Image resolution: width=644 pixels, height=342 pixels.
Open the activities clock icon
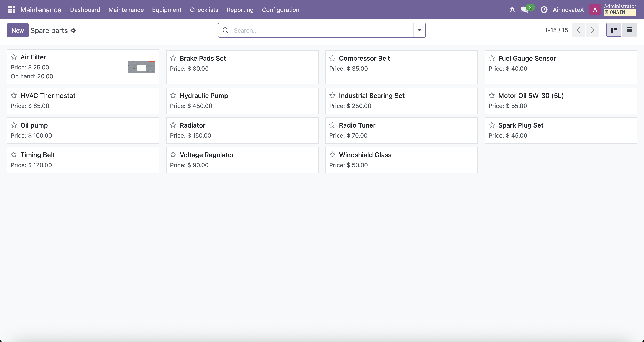[544, 10]
